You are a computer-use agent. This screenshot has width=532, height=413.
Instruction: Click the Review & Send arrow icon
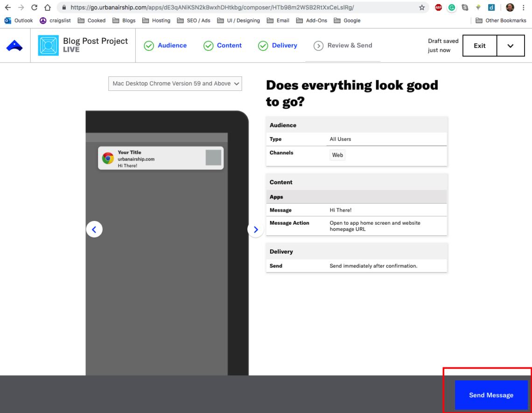(x=319, y=45)
